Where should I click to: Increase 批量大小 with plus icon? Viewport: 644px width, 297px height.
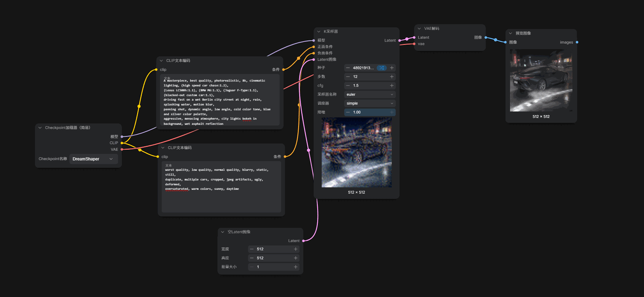296,267
